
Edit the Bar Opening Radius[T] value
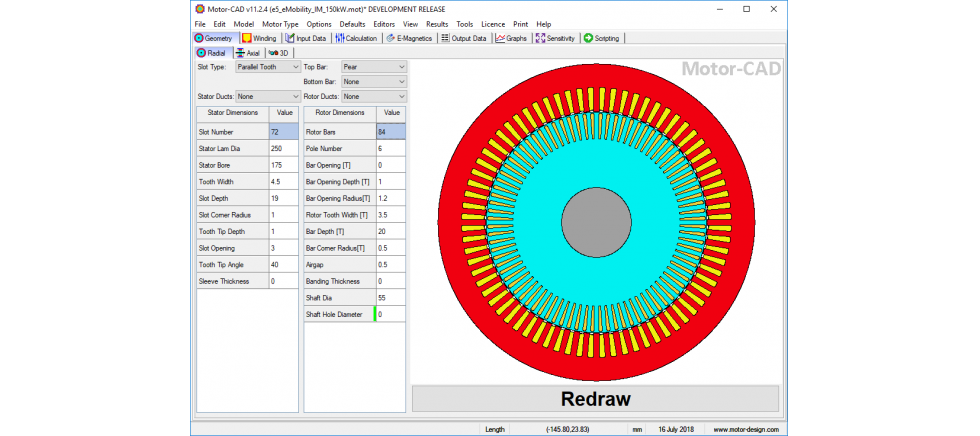(391, 198)
